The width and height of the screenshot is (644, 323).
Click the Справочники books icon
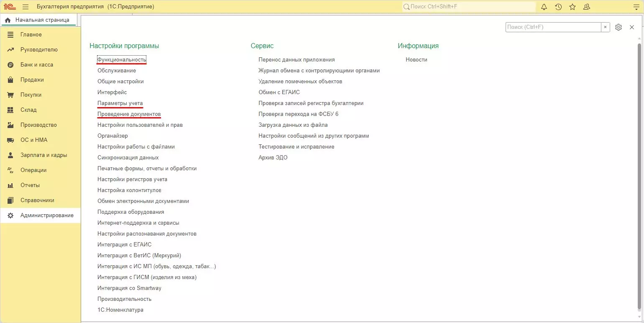point(11,200)
